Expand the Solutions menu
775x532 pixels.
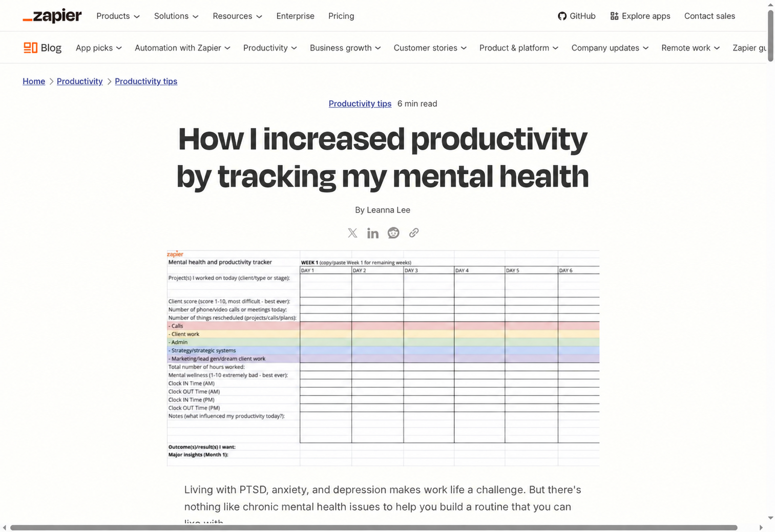click(x=176, y=16)
